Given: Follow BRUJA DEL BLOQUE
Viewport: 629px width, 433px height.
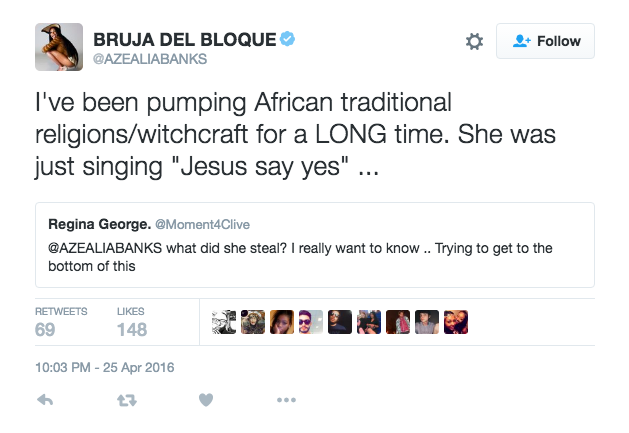Looking at the screenshot, I should click(x=546, y=41).
